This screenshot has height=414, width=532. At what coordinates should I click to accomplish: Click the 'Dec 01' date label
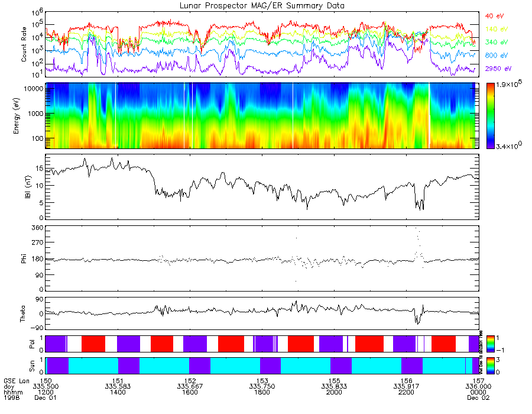click(46, 397)
